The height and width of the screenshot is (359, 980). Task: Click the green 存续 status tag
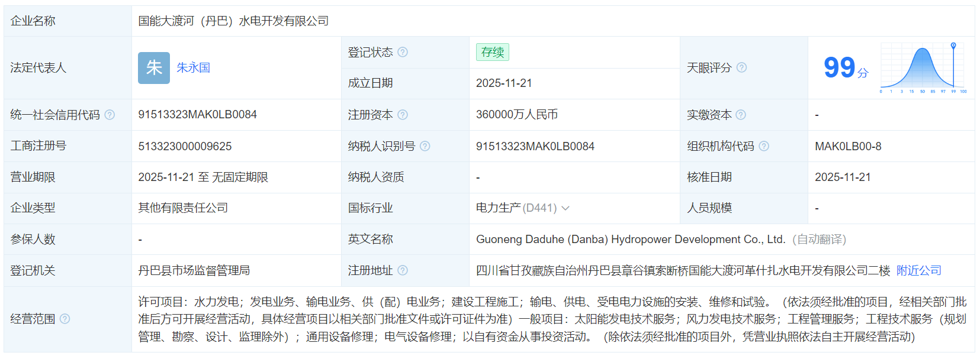point(492,52)
